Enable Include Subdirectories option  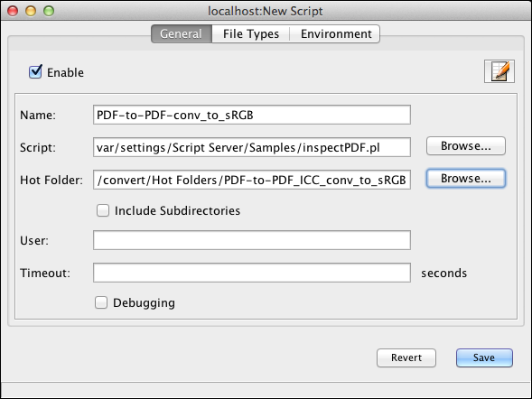pos(103,210)
